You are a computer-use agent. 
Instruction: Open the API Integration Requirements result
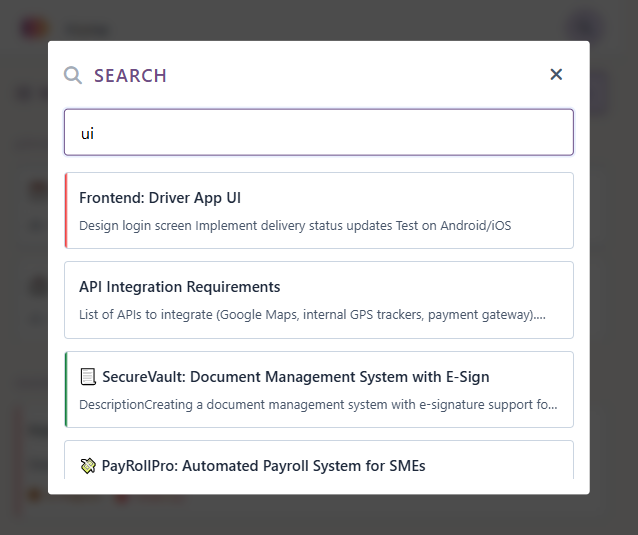pyautogui.click(x=179, y=287)
